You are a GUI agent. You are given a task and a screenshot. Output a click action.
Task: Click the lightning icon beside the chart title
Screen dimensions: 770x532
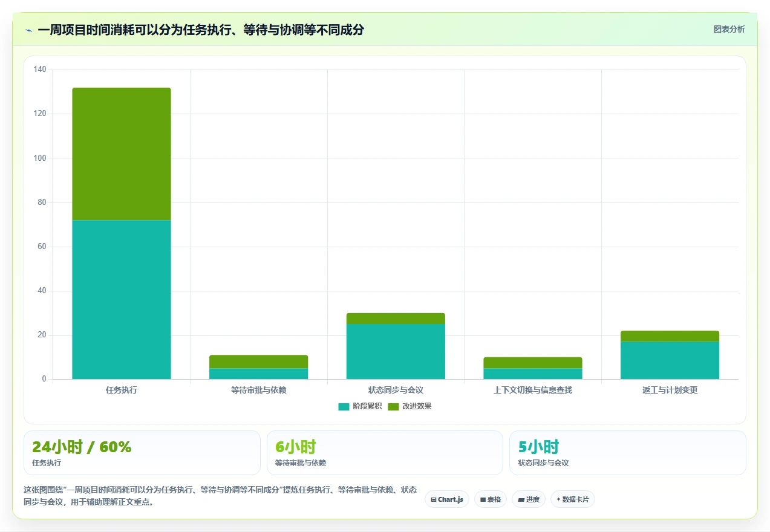pyautogui.click(x=28, y=30)
